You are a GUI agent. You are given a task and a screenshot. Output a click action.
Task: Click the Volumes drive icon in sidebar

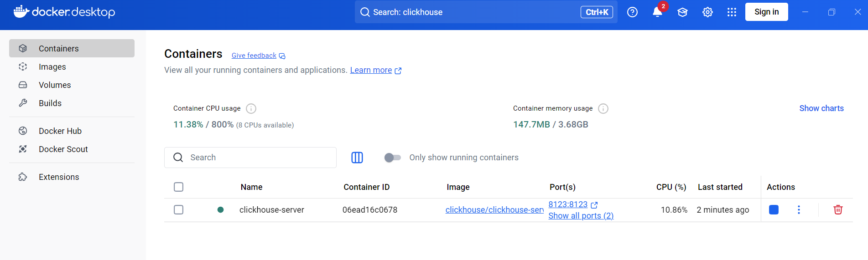click(x=23, y=85)
